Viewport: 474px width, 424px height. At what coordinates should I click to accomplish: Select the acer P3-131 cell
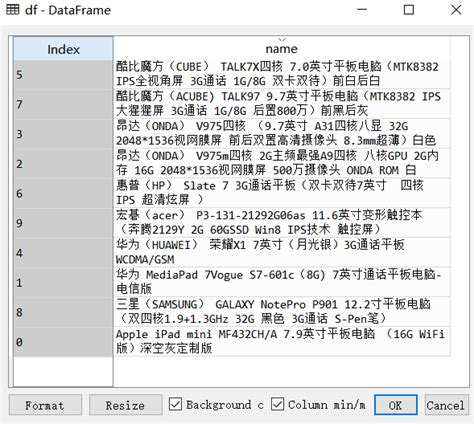click(x=282, y=223)
